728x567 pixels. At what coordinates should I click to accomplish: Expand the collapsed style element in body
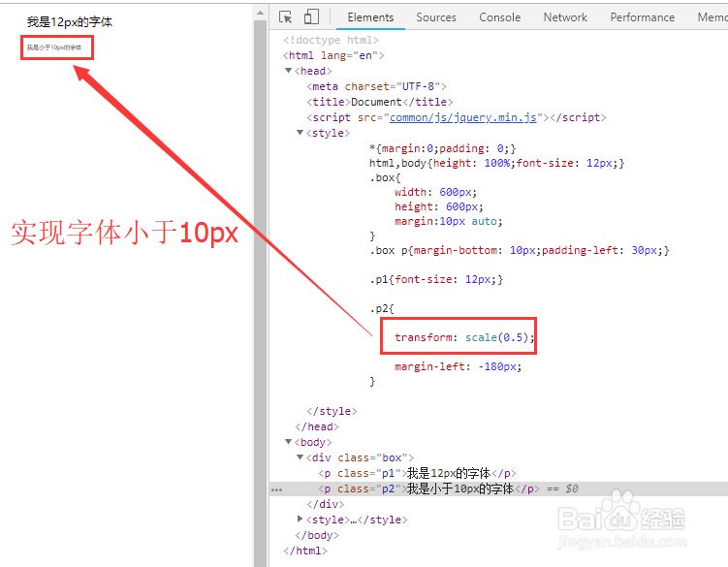[300, 519]
